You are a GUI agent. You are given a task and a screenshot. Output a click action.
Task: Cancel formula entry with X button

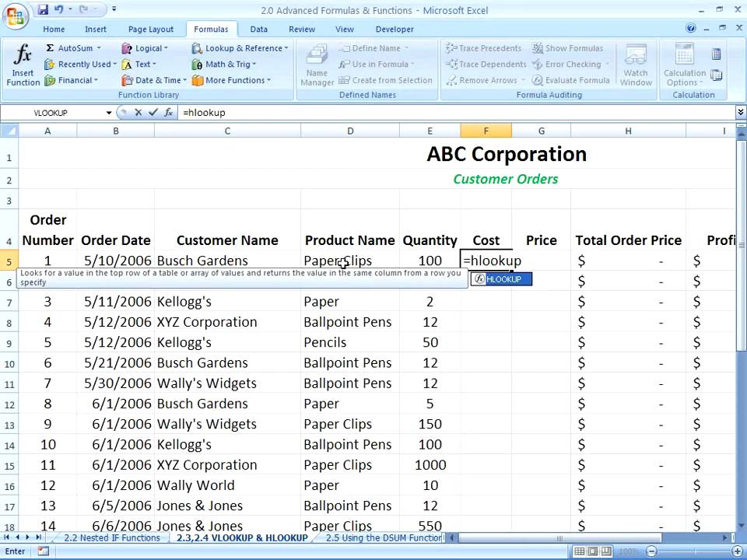click(139, 113)
